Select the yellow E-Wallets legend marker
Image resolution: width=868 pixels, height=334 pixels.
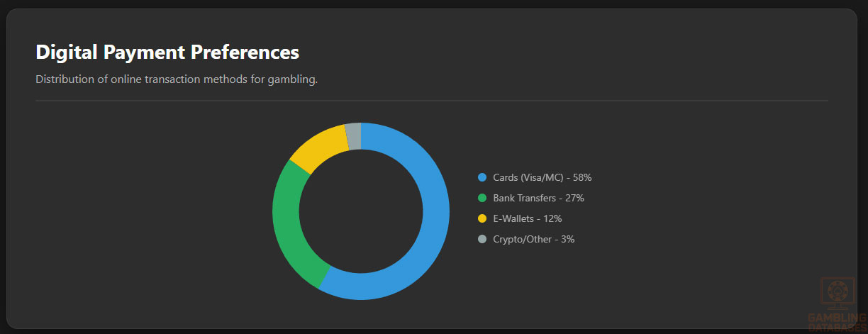(482, 218)
